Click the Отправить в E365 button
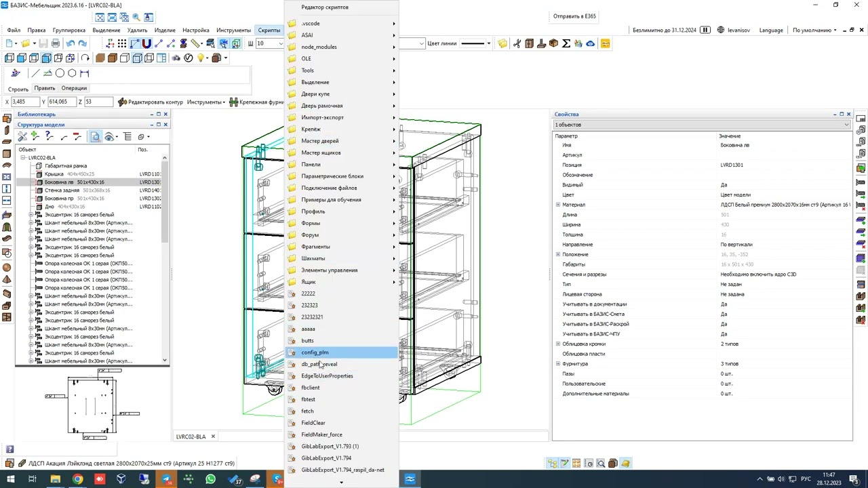The width and height of the screenshot is (868, 488). (x=574, y=16)
